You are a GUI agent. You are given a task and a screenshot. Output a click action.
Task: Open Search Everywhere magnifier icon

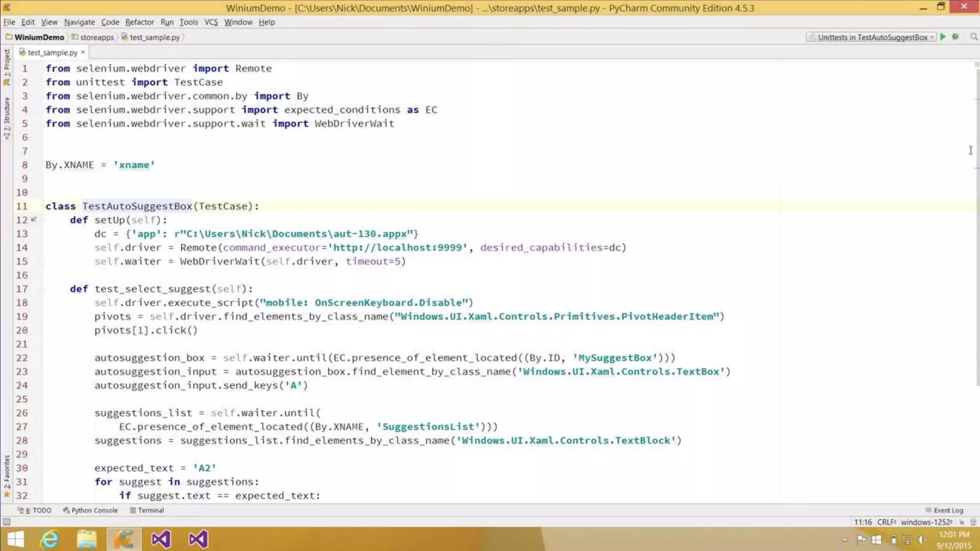(973, 37)
